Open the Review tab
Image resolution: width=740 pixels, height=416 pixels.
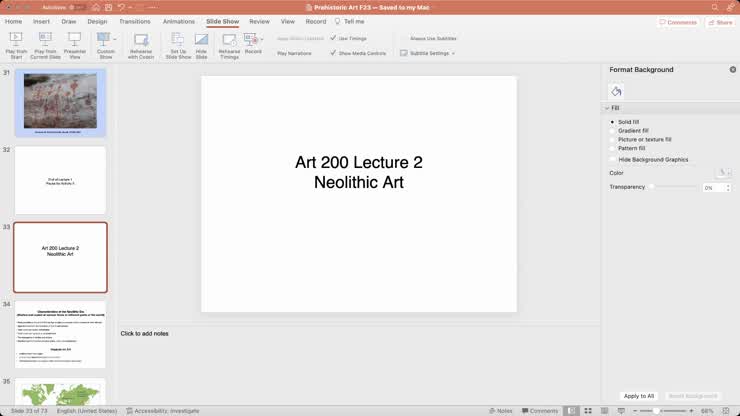[x=259, y=22]
